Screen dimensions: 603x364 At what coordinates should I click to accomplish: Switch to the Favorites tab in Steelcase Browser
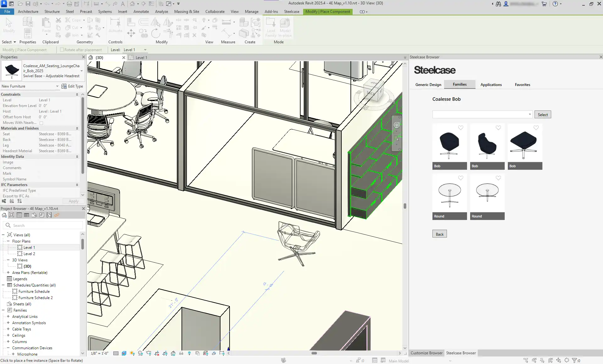[x=522, y=85]
